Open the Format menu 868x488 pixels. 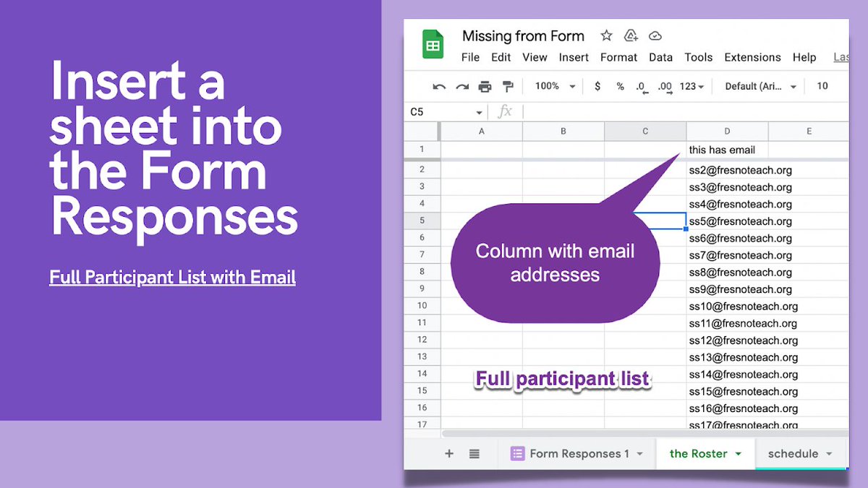pos(618,57)
